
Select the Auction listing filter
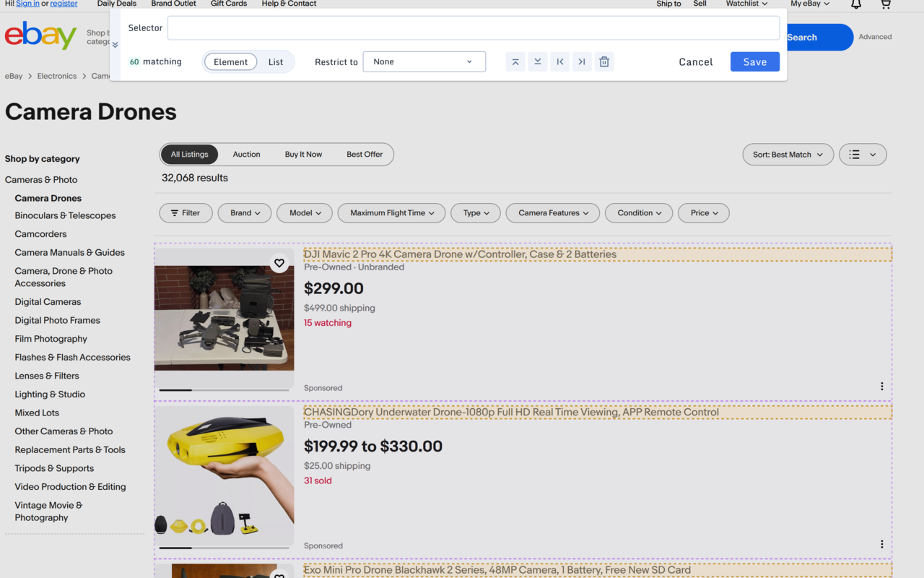246,155
